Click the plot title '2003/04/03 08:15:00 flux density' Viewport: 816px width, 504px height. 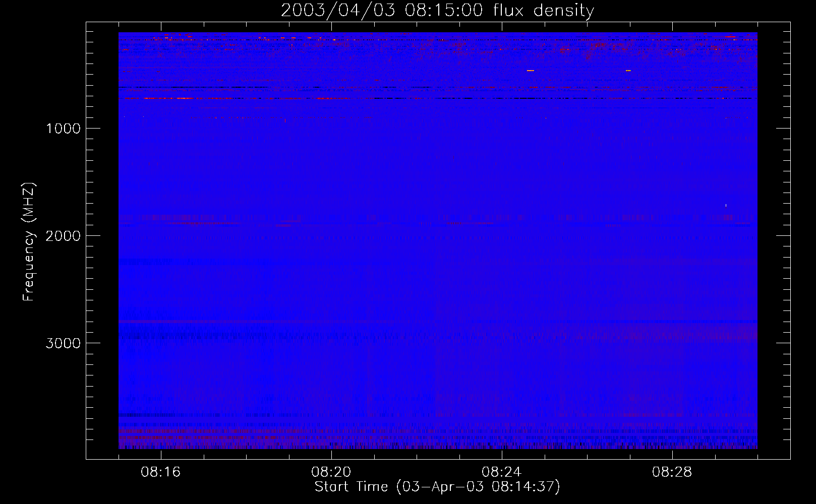pyautogui.click(x=437, y=11)
